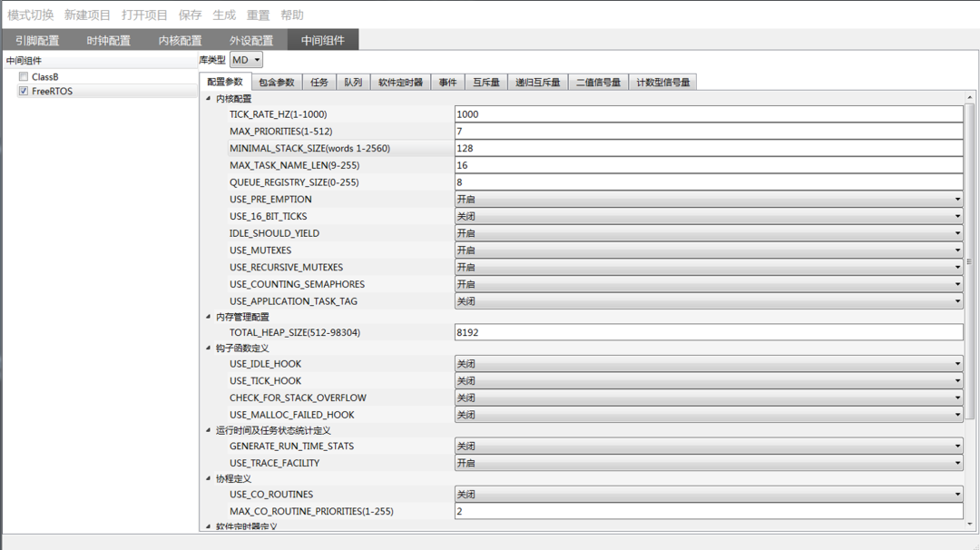Open the USE_PRE_EMPTION dropdown

709,200
